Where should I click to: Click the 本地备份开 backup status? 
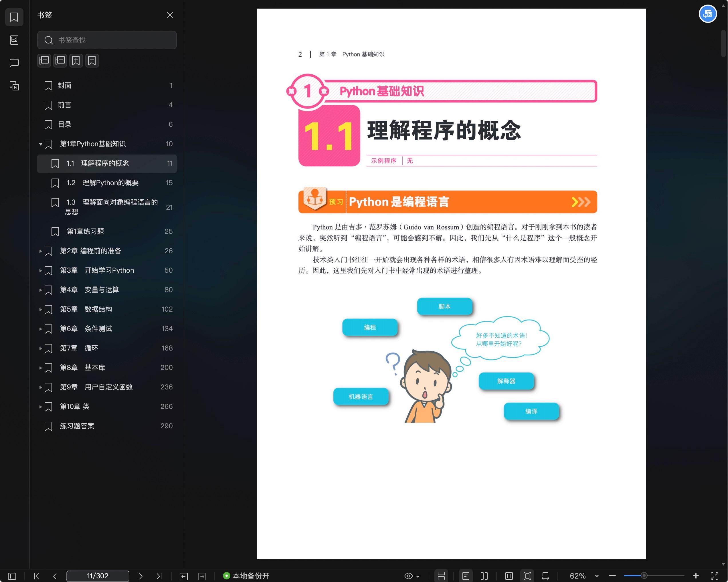(246, 576)
